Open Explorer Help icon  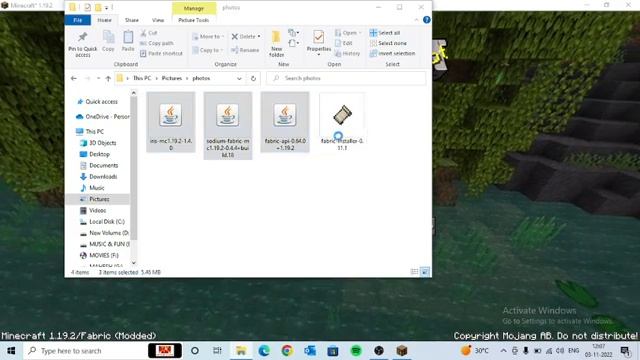point(427,20)
